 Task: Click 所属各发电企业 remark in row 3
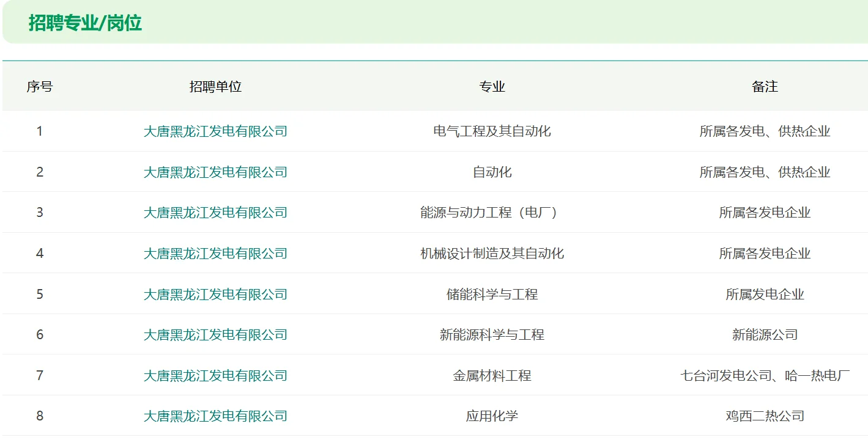[765, 212]
